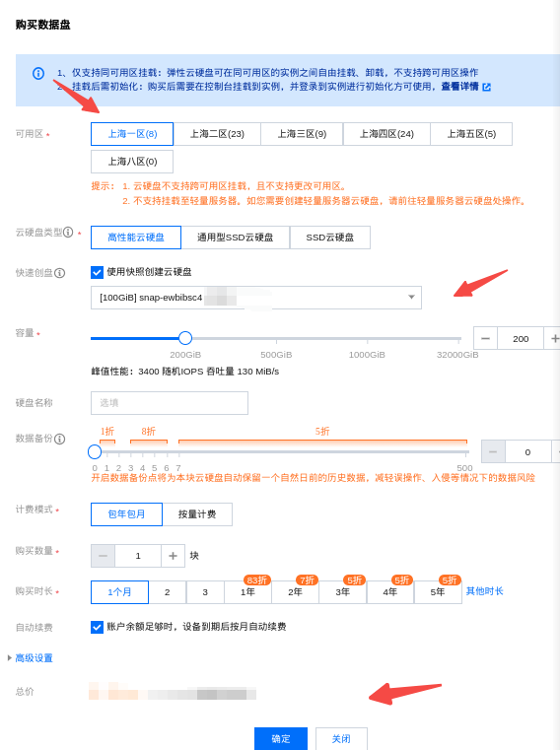Click the info icon in the blue notice

[38, 73]
